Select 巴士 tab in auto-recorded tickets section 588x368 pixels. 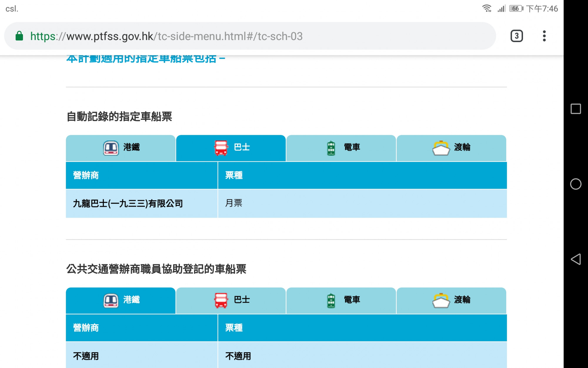click(242, 147)
